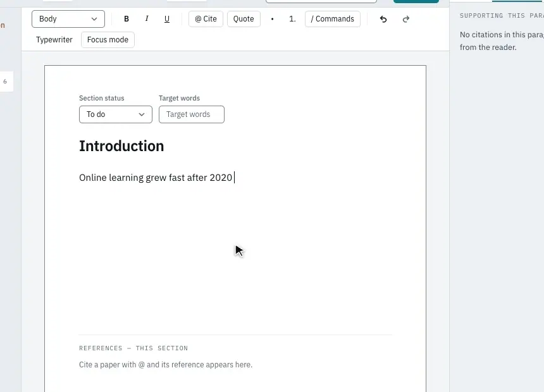The height and width of the screenshot is (392, 544).
Task: Insert a citation with @ Cite
Action: tap(206, 19)
